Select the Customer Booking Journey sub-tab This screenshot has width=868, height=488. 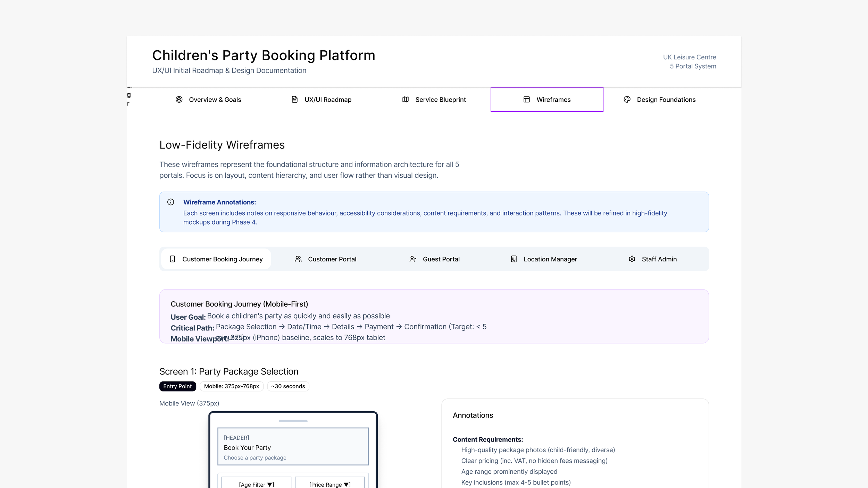216,259
